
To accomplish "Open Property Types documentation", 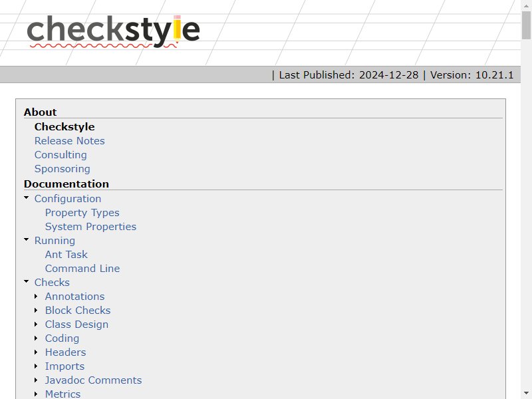I will pos(82,213).
